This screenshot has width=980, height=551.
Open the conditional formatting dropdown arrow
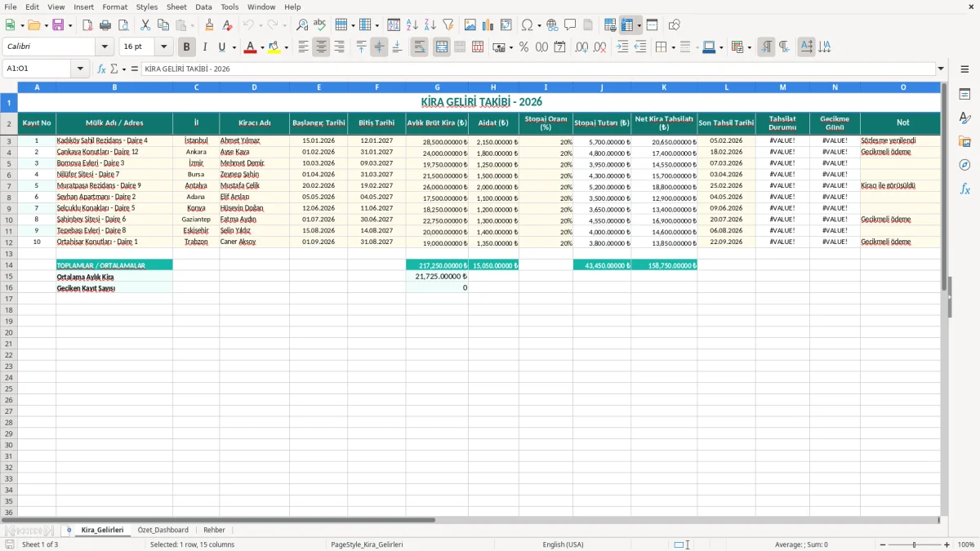pyautogui.click(x=749, y=47)
